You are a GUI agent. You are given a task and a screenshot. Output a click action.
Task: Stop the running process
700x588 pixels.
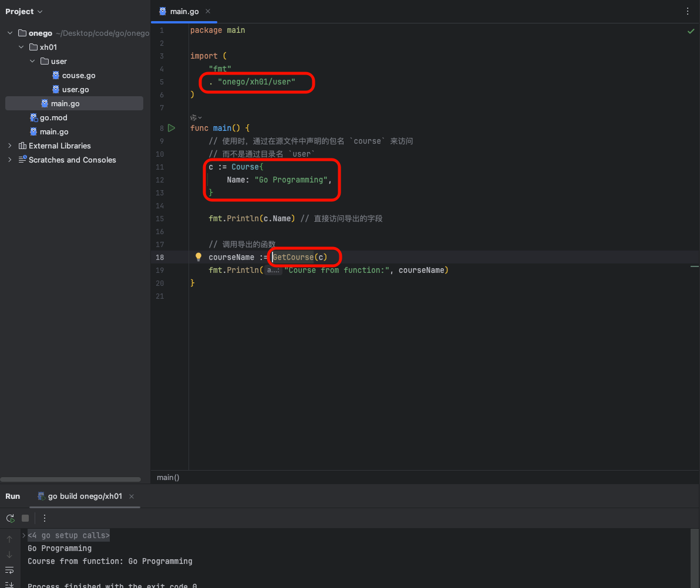(x=25, y=518)
